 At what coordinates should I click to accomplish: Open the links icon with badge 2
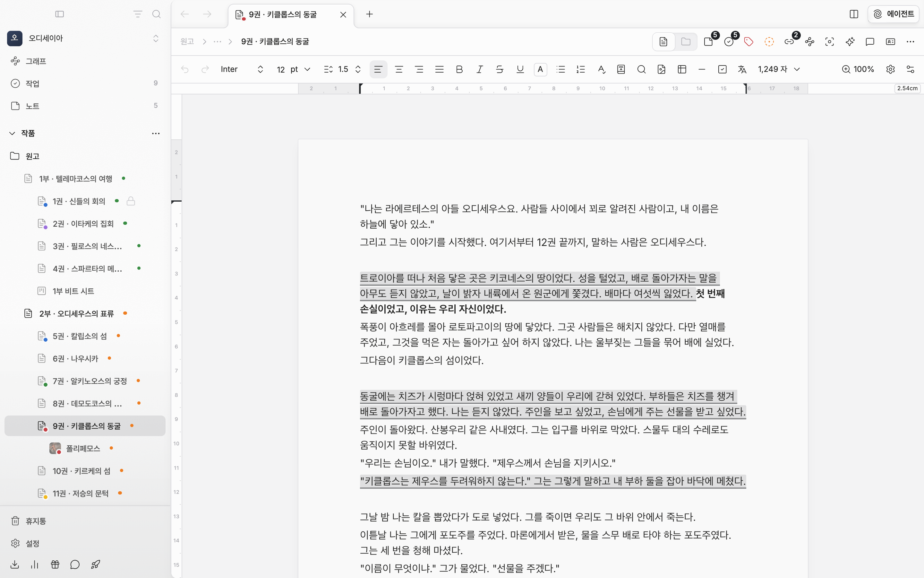pos(790,42)
